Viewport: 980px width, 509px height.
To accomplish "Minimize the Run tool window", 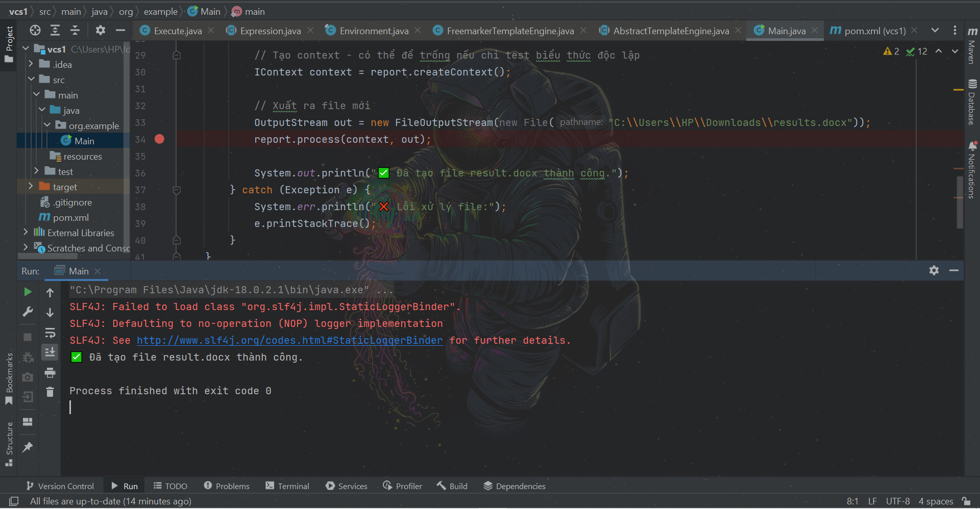I will pyautogui.click(x=954, y=270).
